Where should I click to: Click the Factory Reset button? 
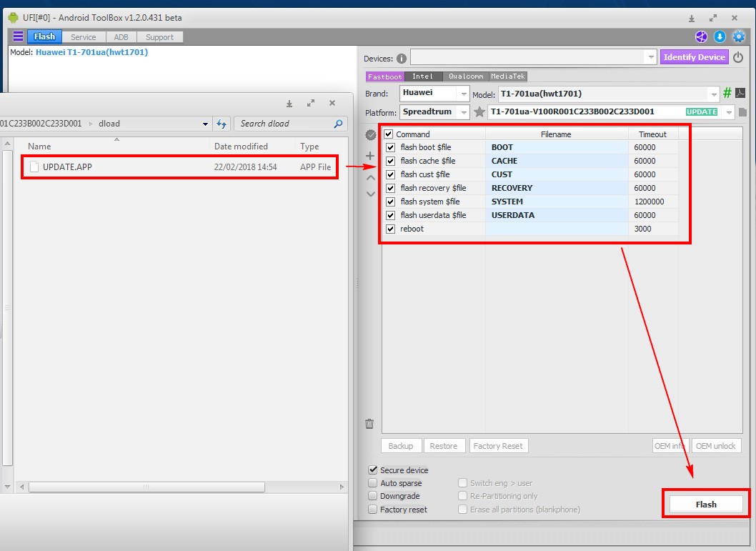(498, 446)
